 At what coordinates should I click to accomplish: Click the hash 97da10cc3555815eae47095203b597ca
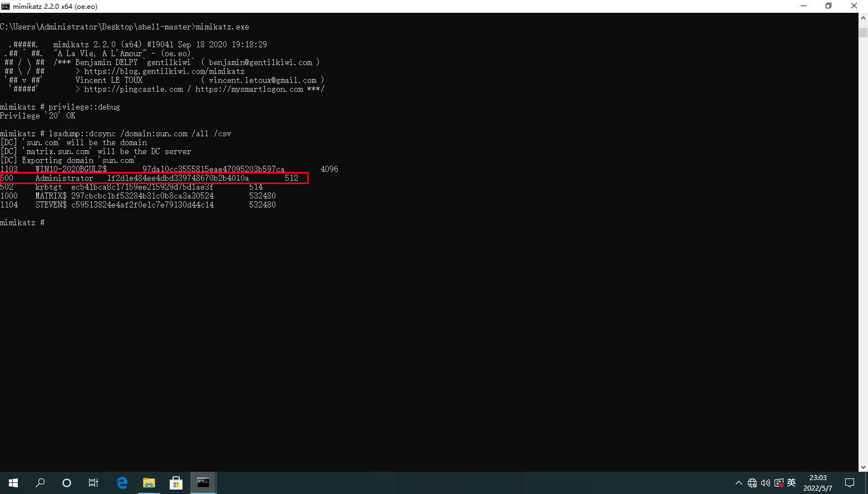coord(214,169)
